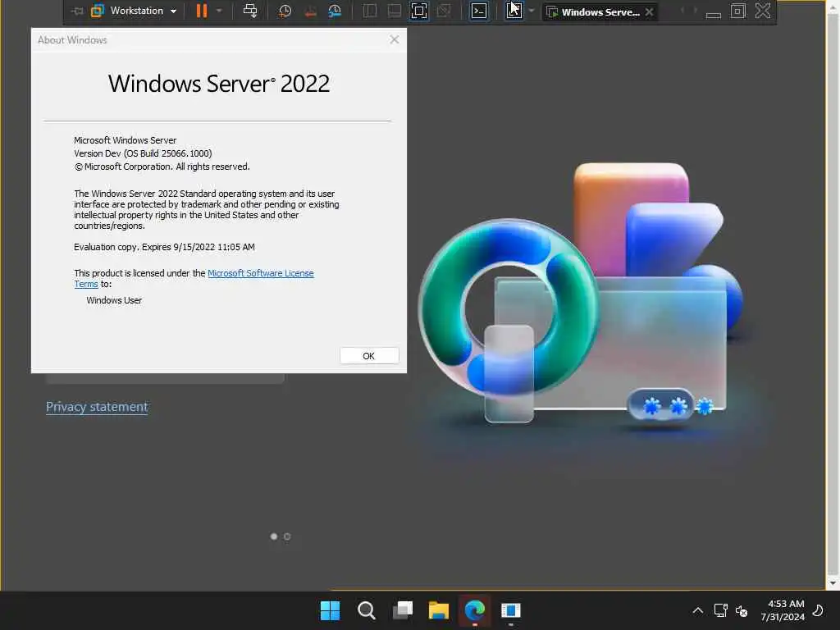Toggle full screen mode icon

coord(419,11)
